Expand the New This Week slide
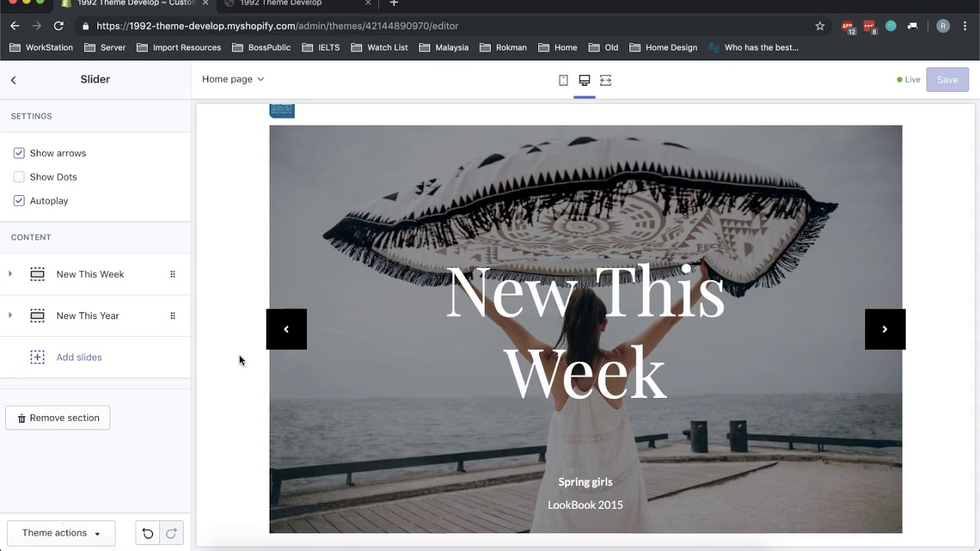Screen dimensions: 980x551 [10, 274]
